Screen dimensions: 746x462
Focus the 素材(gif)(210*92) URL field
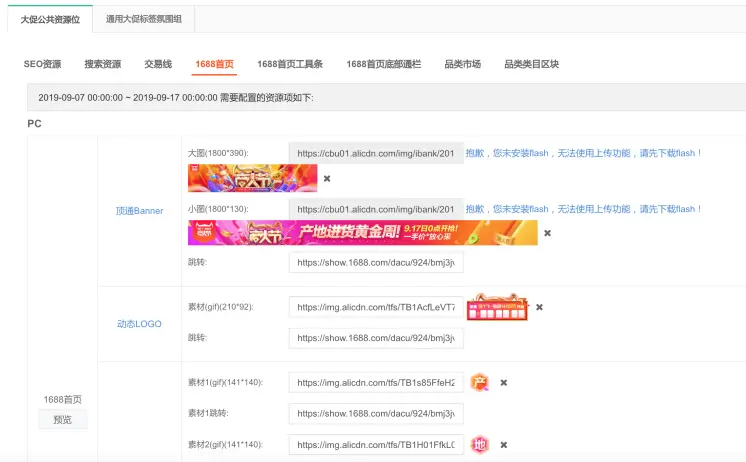tap(376, 307)
